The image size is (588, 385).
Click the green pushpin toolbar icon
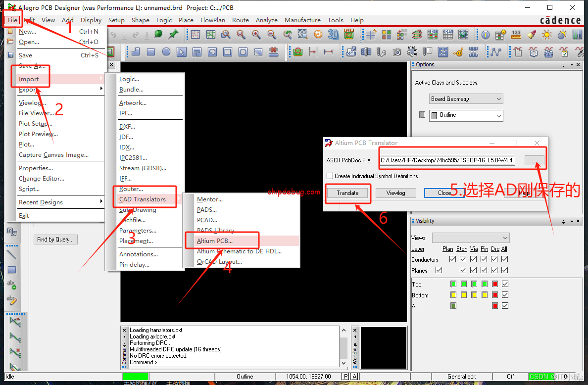[173, 35]
